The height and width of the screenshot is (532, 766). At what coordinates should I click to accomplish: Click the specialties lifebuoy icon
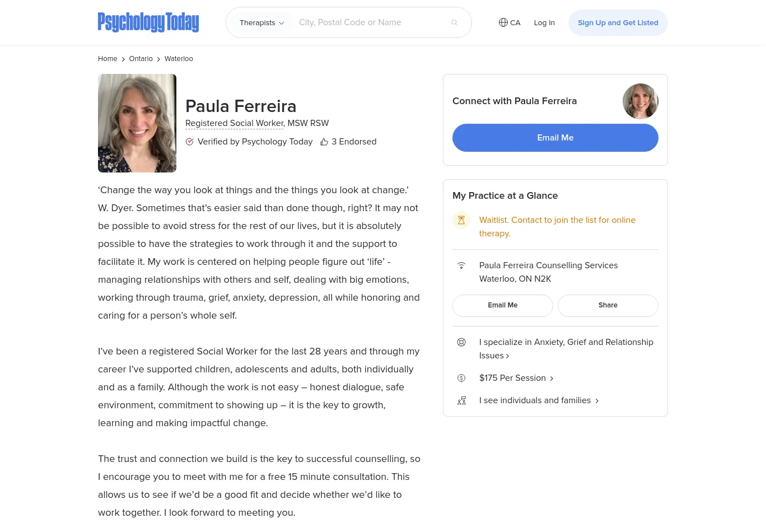[461, 342]
